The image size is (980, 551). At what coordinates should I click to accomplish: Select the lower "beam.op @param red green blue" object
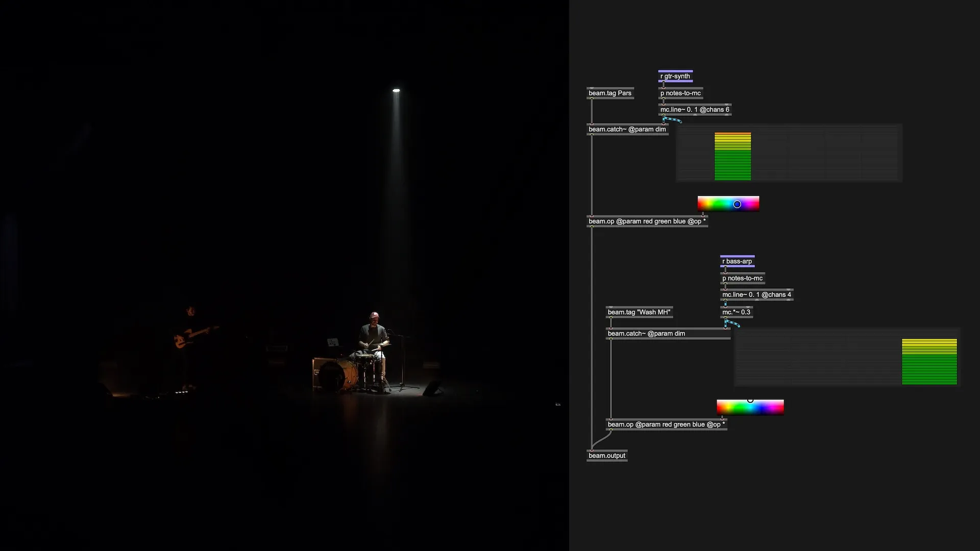tap(666, 424)
